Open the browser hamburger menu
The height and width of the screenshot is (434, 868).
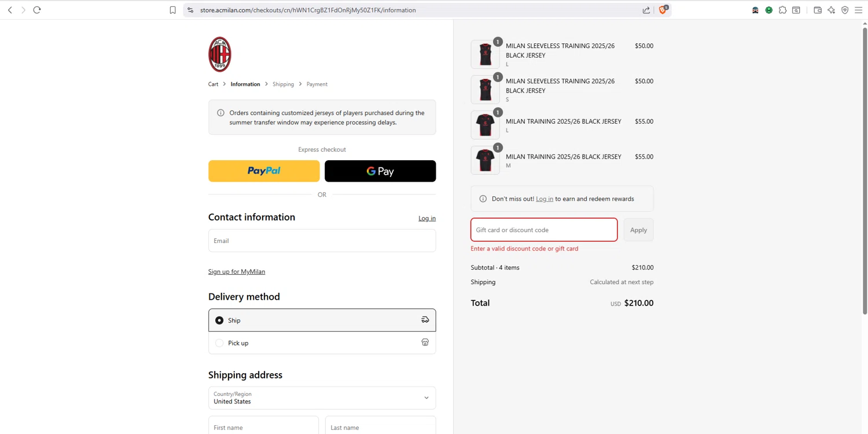tap(859, 10)
